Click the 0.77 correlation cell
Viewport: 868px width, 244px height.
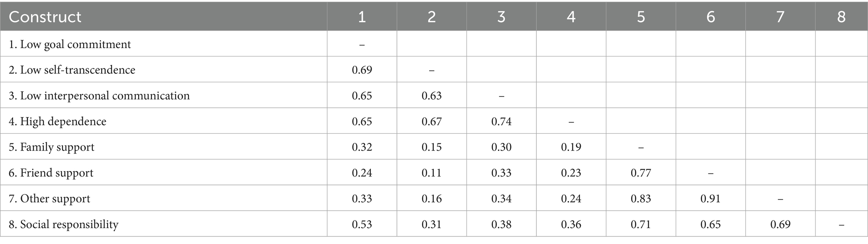coord(641,173)
